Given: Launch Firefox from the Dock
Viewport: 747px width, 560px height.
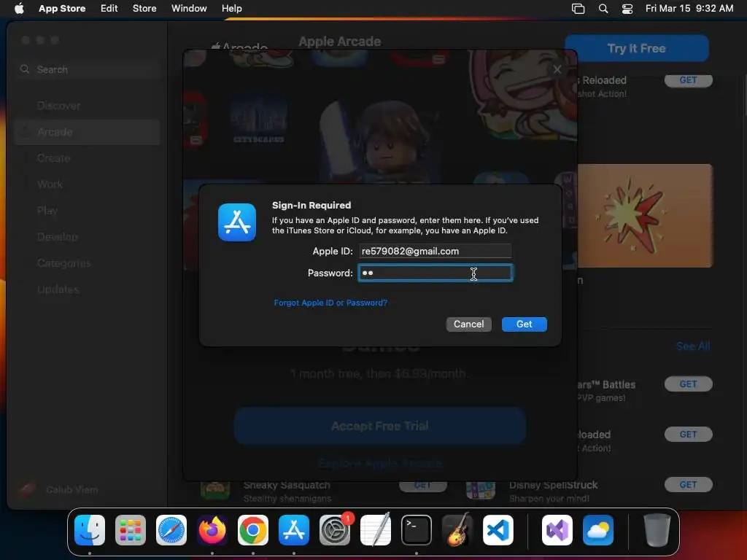Looking at the screenshot, I should [x=212, y=530].
